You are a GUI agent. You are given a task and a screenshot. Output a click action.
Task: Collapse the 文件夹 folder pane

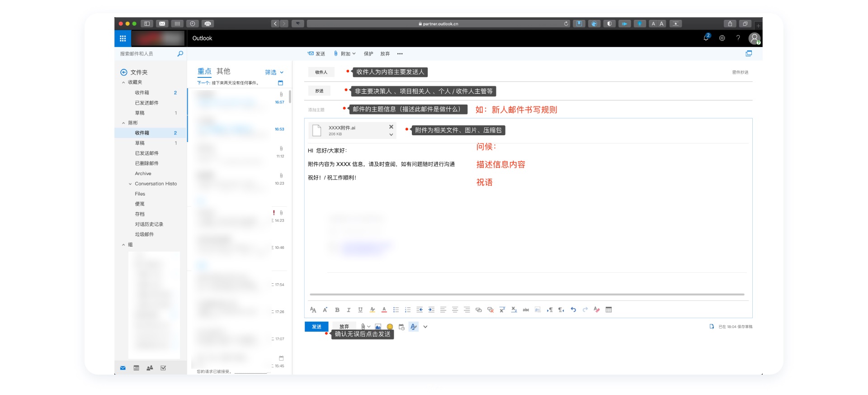(x=123, y=72)
